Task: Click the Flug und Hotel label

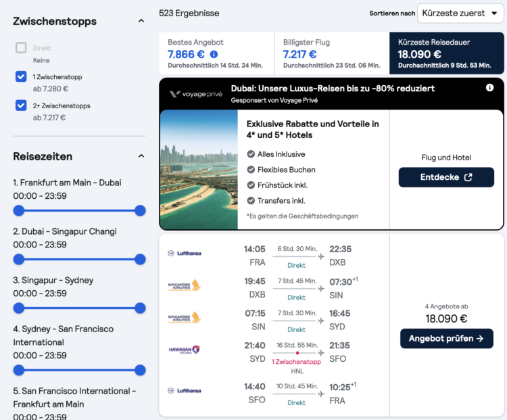Action: coord(446,158)
